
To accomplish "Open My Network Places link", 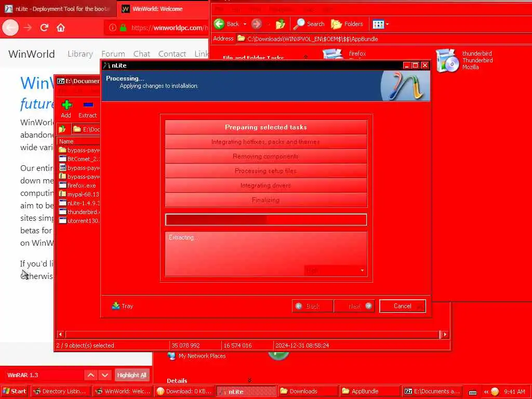I will tap(197, 356).
